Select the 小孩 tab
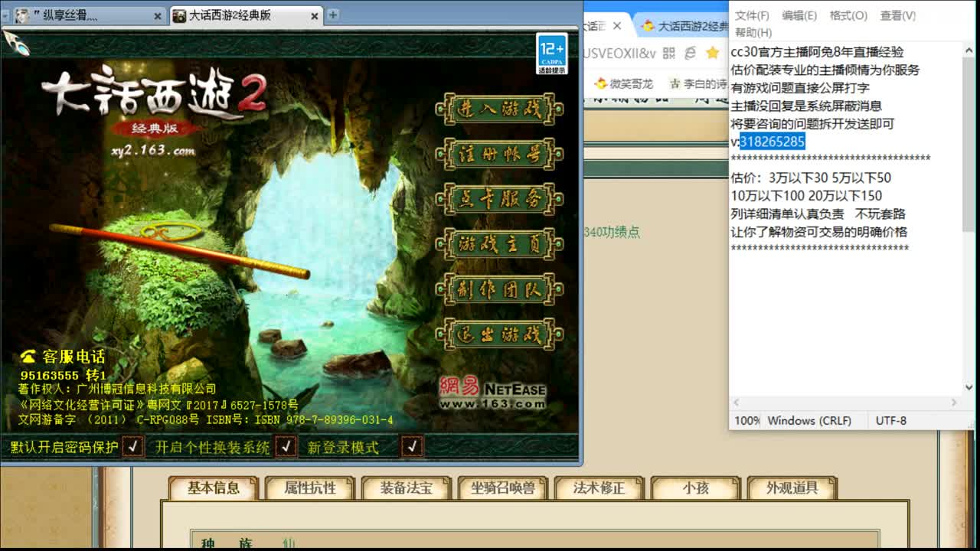The image size is (980, 551). click(696, 488)
